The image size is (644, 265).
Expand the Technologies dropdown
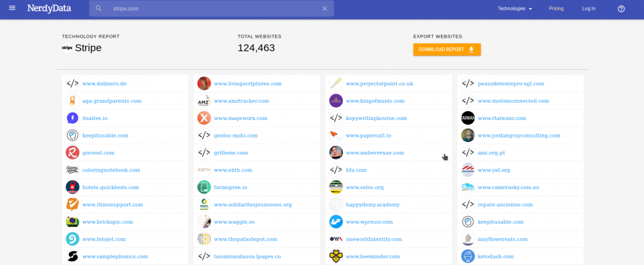point(515,8)
